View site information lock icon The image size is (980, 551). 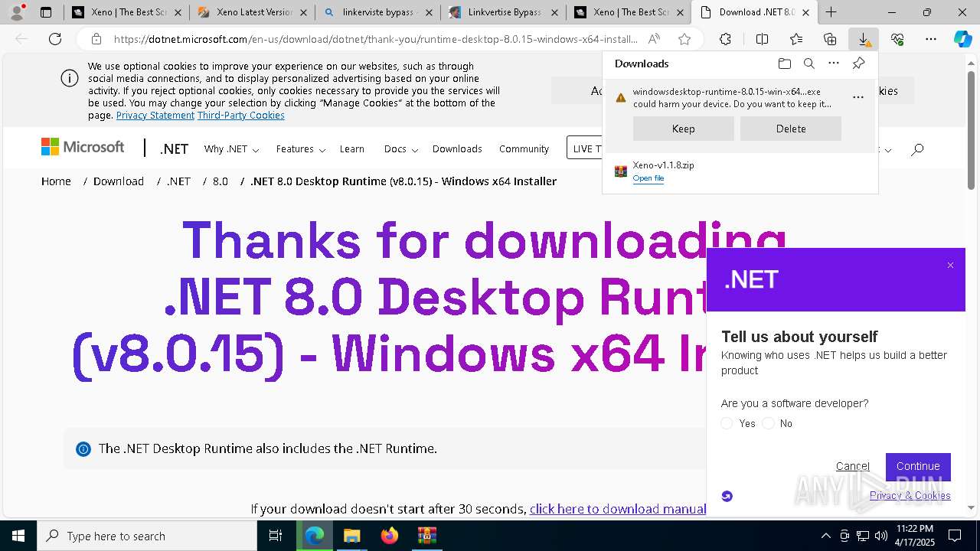pyautogui.click(x=96, y=40)
